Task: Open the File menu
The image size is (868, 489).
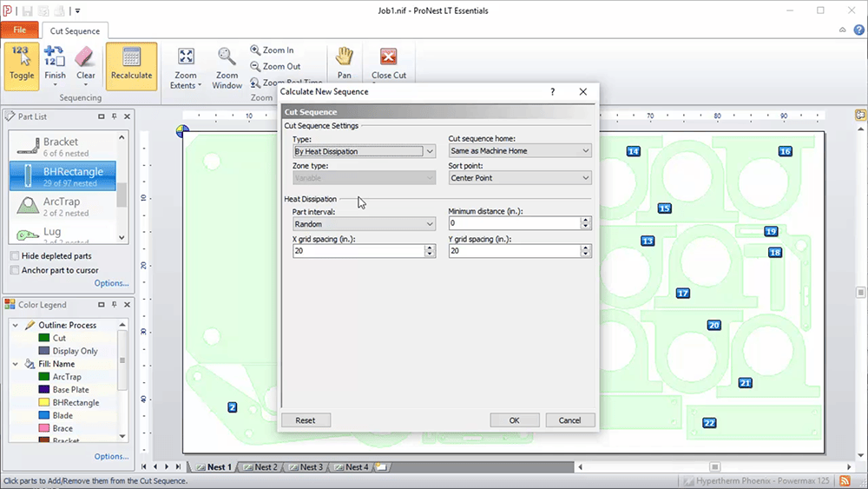Action: 19,30
